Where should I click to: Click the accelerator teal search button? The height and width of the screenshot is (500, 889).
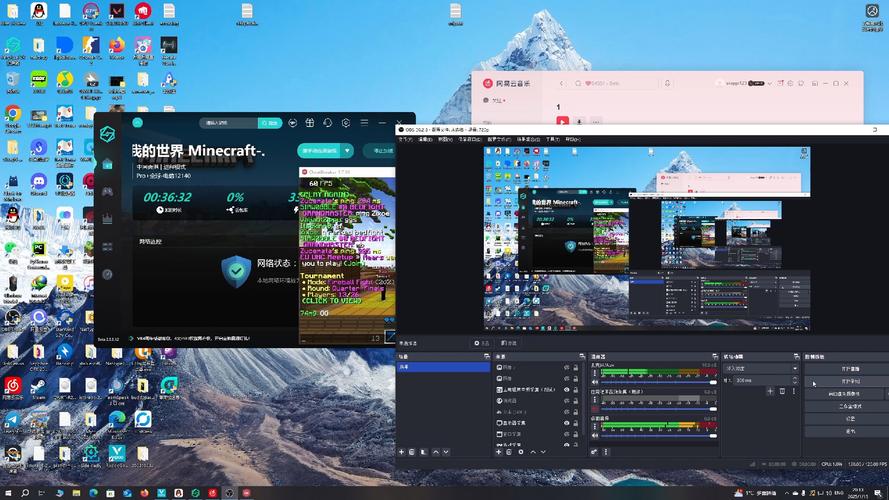point(270,123)
